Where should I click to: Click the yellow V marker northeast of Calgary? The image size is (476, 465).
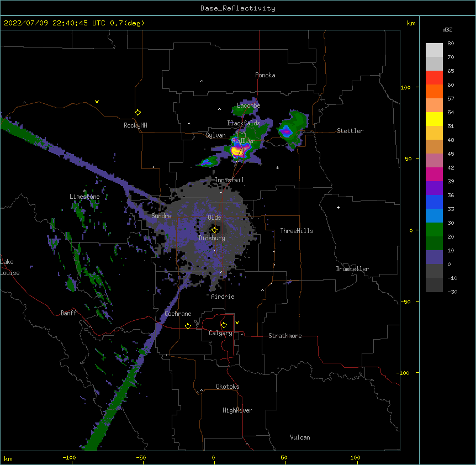coord(237,323)
